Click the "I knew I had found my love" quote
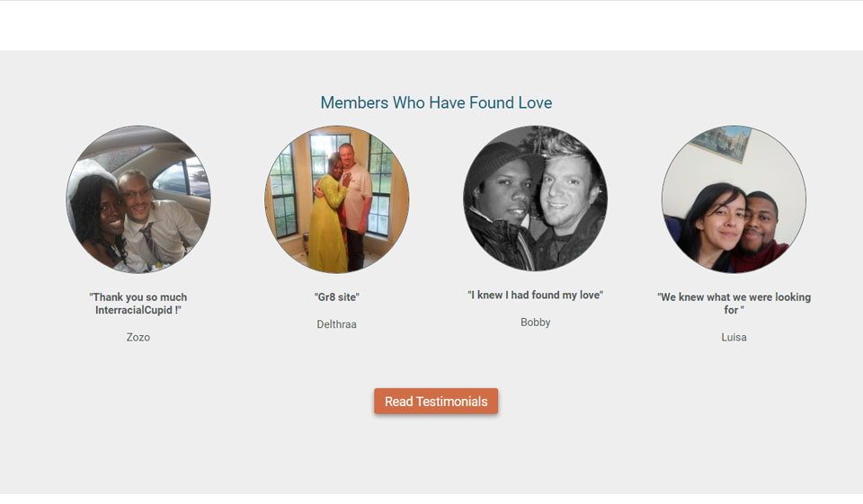The width and height of the screenshot is (863, 504). click(x=535, y=296)
